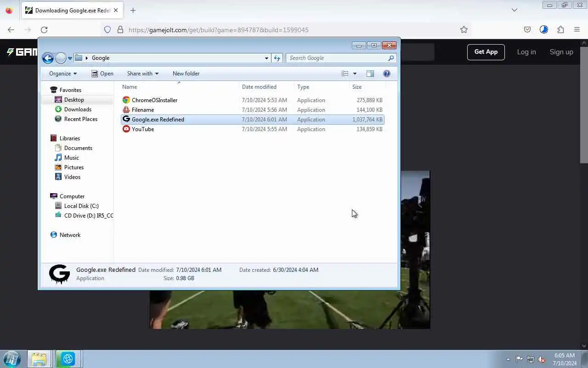588x368 pixels.
Task: Open Desktop in the navigation pane
Action: (74, 100)
